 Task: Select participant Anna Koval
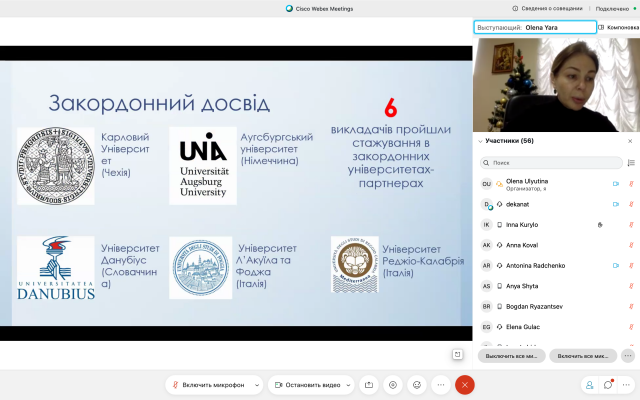pyautogui.click(x=557, y=245)
